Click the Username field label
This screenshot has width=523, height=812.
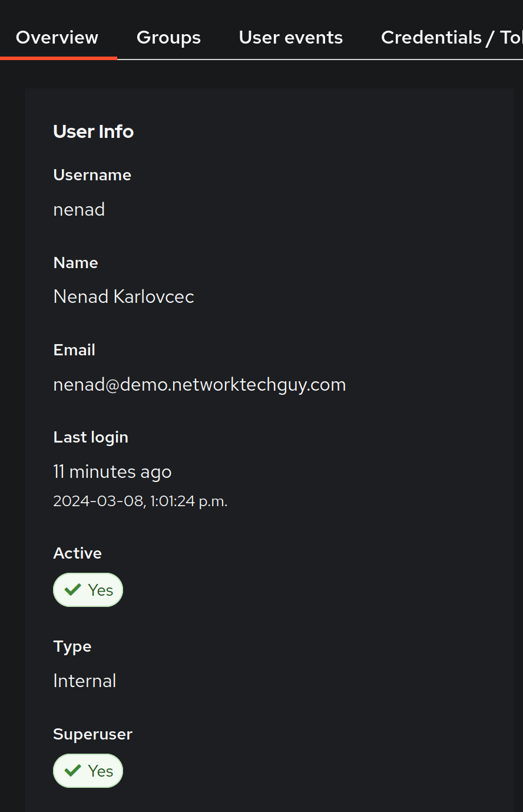tap(92, 175)
